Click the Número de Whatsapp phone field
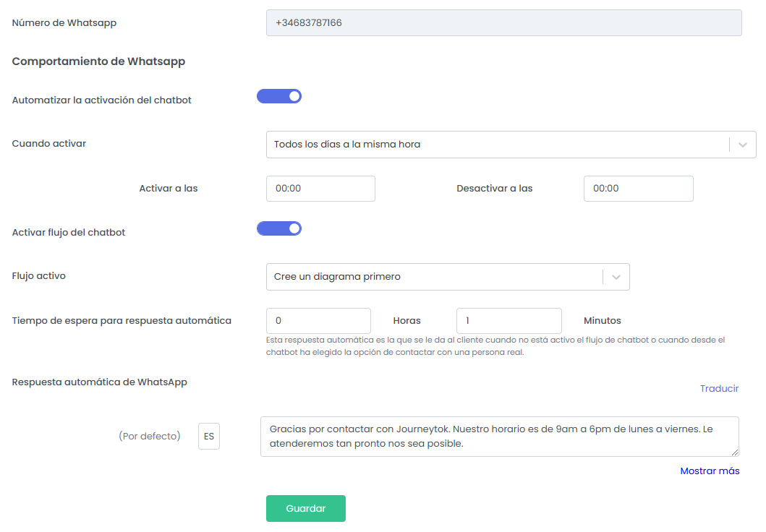Image resolution: width=766 pixels, height=532 pixels. click(x=503, y=23)
